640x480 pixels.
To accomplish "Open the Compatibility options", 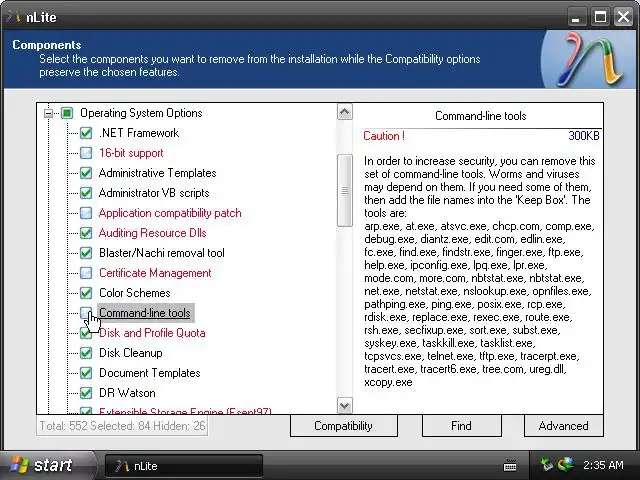I will pyautogui.click(x=344, y=426).
